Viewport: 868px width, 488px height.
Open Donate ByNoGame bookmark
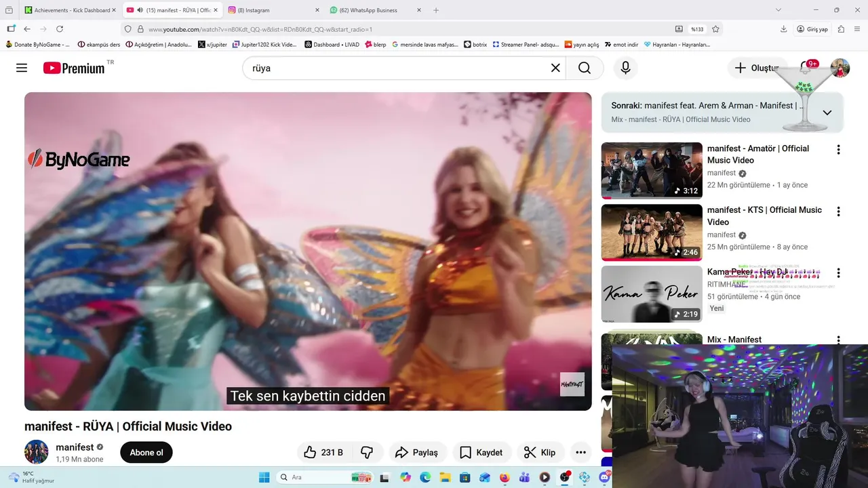[38, 45]
